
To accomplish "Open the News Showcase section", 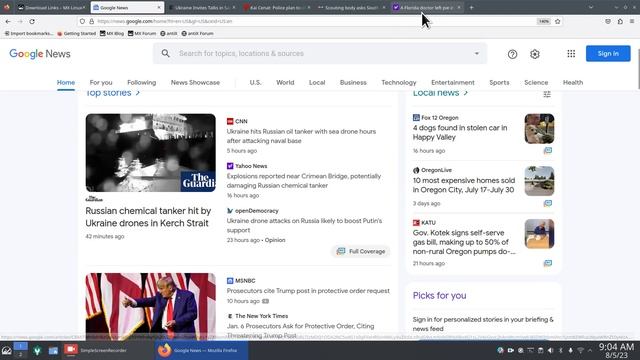I will pyautogui.click(x=195, y=82).
